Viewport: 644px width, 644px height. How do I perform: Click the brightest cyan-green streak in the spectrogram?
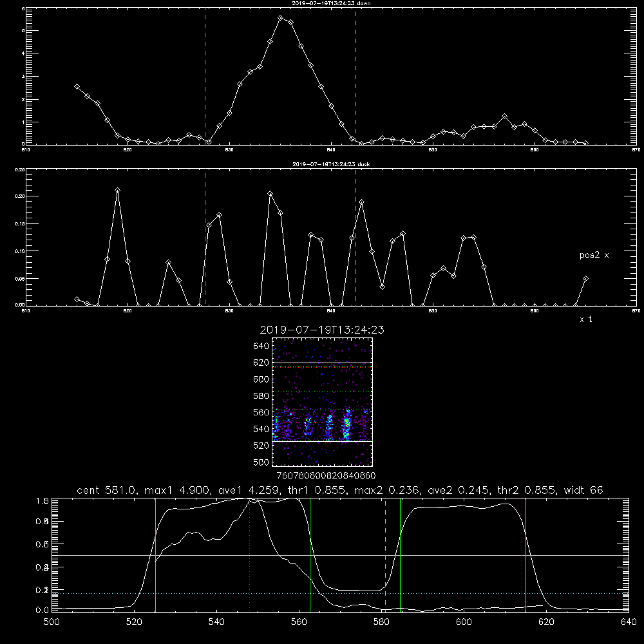pyautogui.click(x=347, y=425)
